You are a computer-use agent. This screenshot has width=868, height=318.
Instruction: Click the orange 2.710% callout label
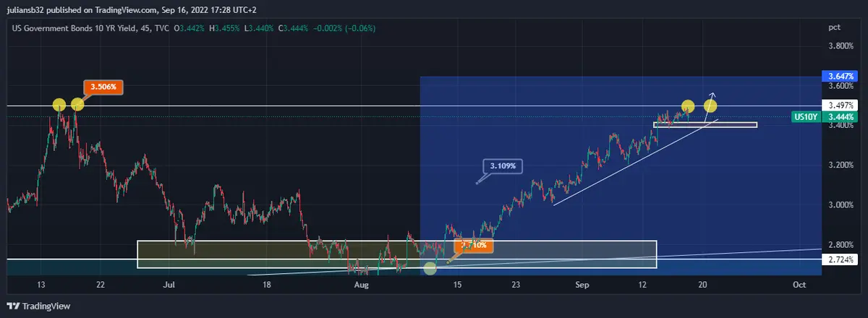click(x=473, y=246)
